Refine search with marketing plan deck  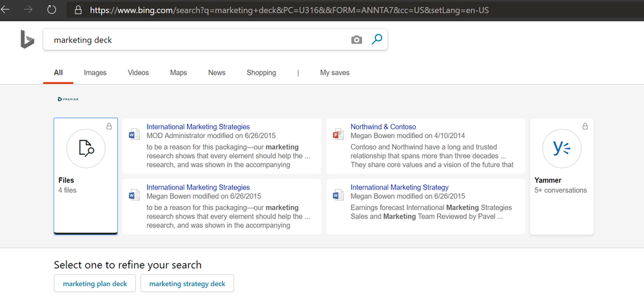click(95, 284)
